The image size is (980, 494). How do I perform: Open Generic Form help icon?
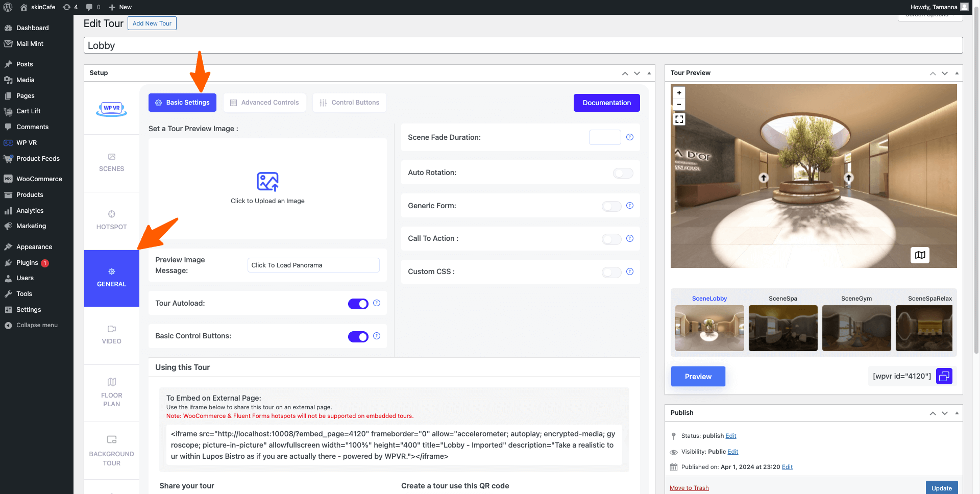pos(630,205)
